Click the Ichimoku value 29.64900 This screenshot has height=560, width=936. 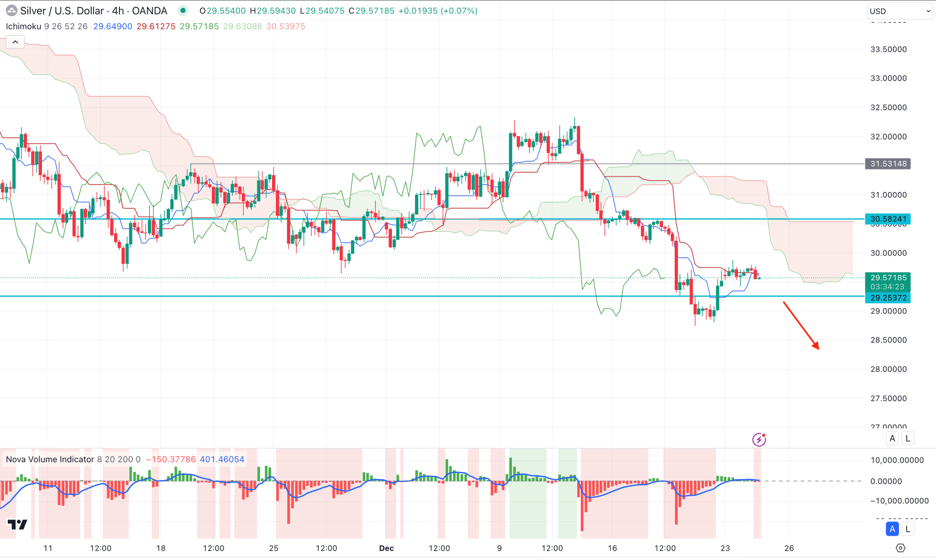click(113, 26)
